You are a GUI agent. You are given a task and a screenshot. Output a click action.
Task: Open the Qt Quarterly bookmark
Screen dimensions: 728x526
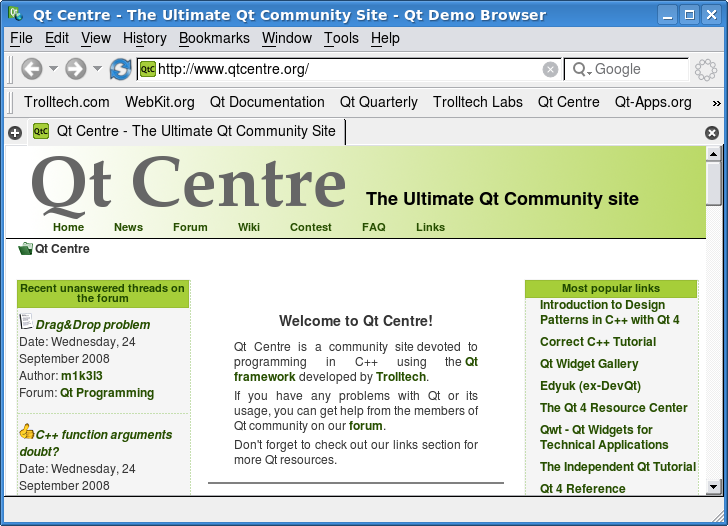click(378, 102)
